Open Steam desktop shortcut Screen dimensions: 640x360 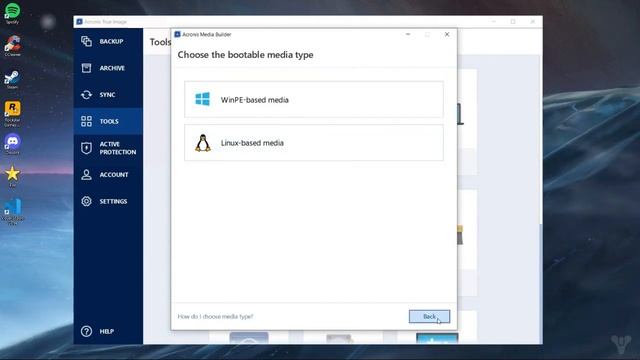click(x=12, y=80)
